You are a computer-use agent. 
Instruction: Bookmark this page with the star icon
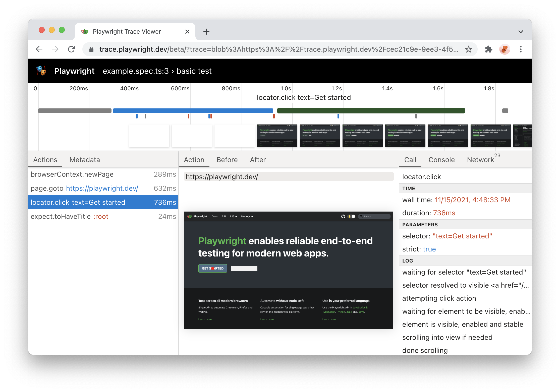(469, 49)
